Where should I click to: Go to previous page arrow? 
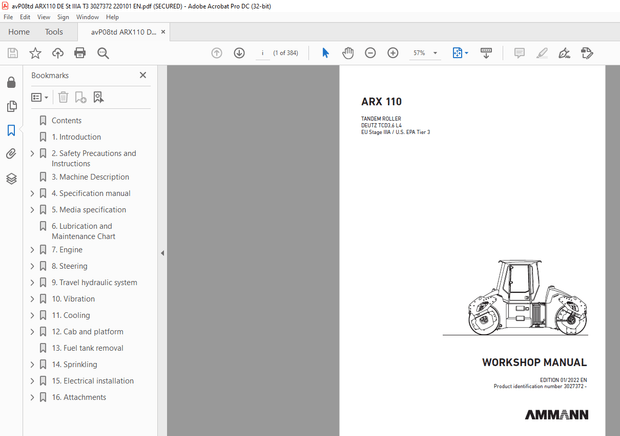(217, 53)
